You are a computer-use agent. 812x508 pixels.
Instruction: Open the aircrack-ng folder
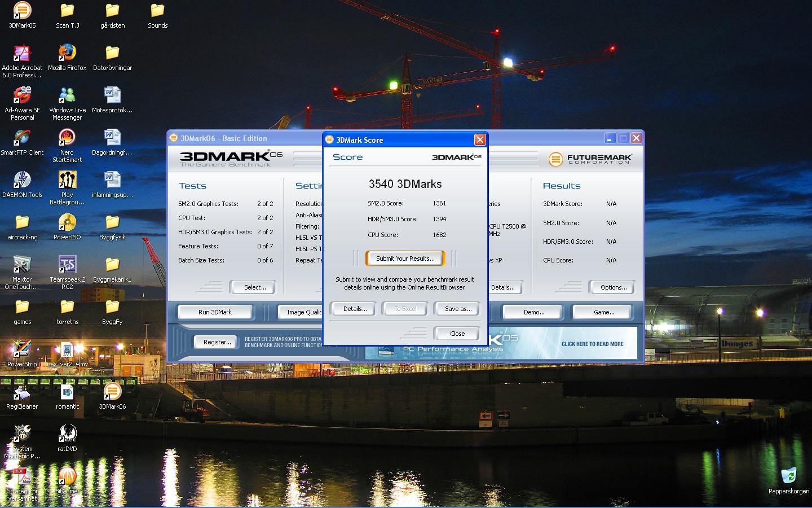point(22,227)
